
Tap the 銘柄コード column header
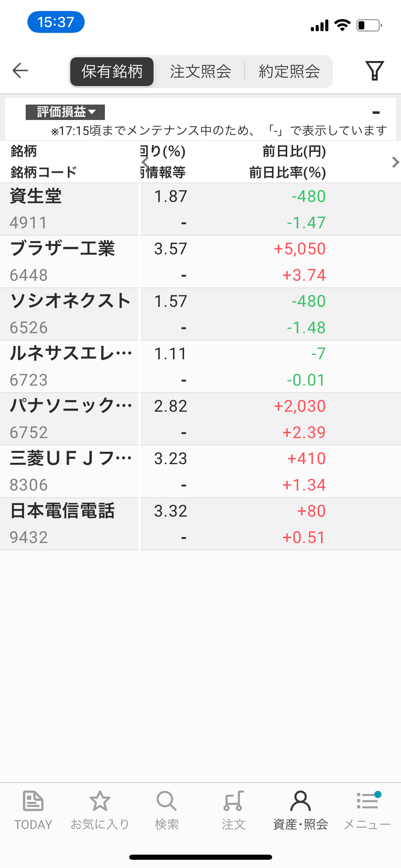[44, 172]
